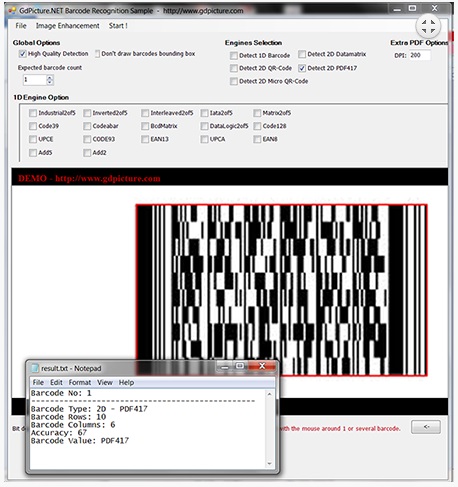Click the 'Barcode Type: 2D - PDF417' line
The image size is (458, 487).
point(89,409)
